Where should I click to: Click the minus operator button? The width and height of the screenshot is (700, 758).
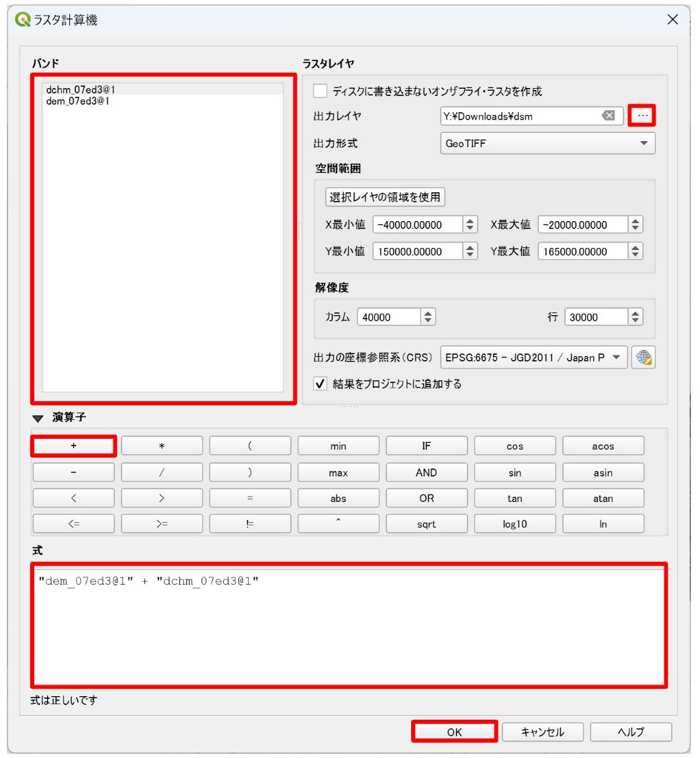pos(73,472)
